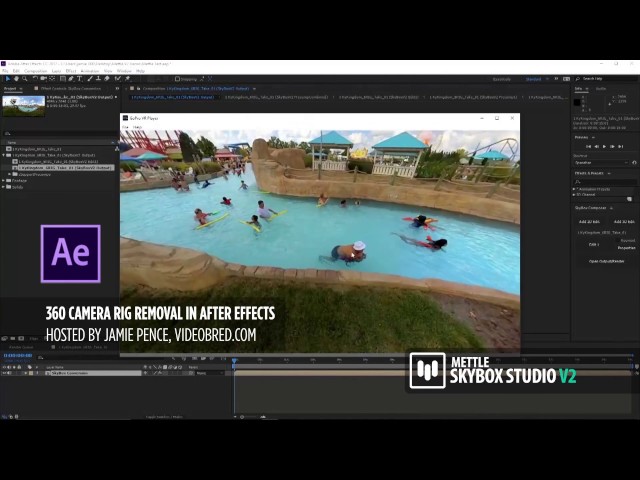Open the Spacebar shortcut dropdown
This screenshot has width=640, height=480.
601,163
